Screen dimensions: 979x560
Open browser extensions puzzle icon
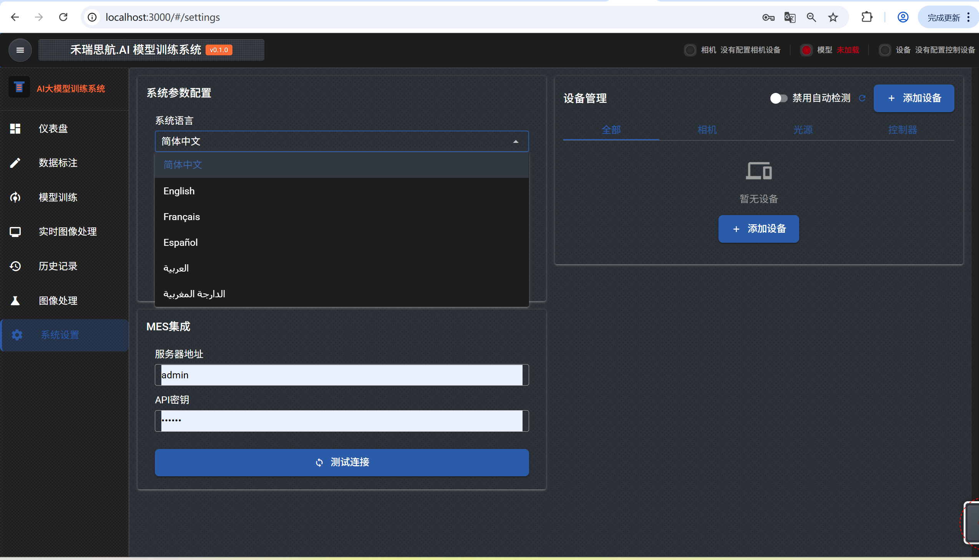point(867,17)
